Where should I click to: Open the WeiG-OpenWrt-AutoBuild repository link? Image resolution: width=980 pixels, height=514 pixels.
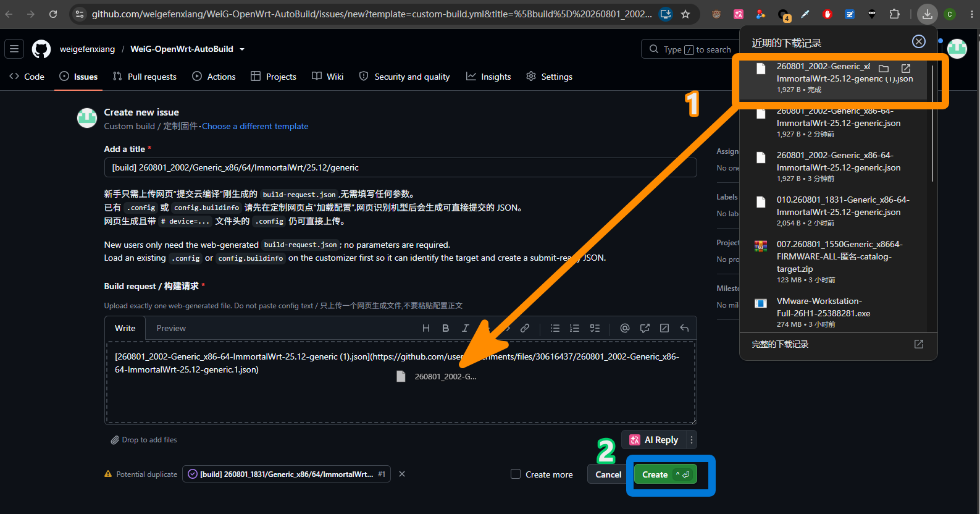[182, 49]
